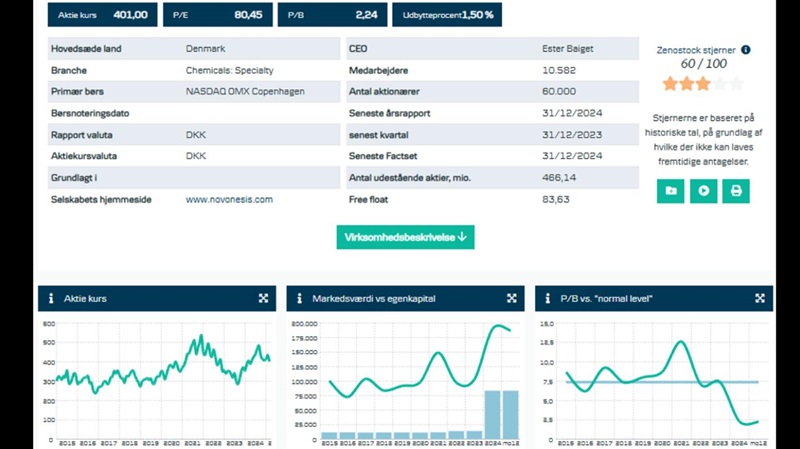Image resolution: width=800 pixels, height=449 pixels.
Task: Maximize the Markedsværdi vs egenkapital chart
Action: pos(511,298)
